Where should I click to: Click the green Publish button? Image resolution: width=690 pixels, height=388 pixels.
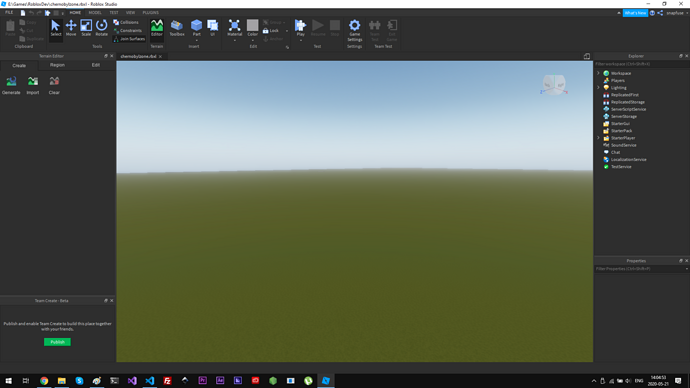coord(57,342)
